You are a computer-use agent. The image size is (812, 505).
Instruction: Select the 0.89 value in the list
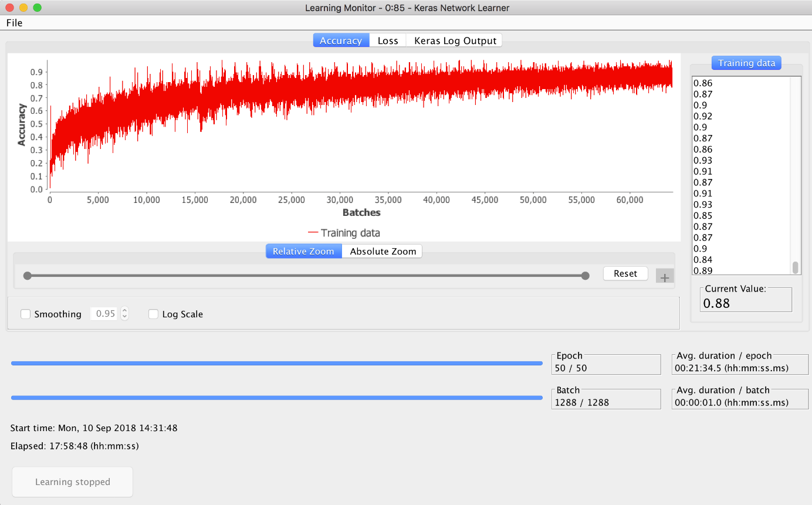pyautogui.click(x=703, y=270)
